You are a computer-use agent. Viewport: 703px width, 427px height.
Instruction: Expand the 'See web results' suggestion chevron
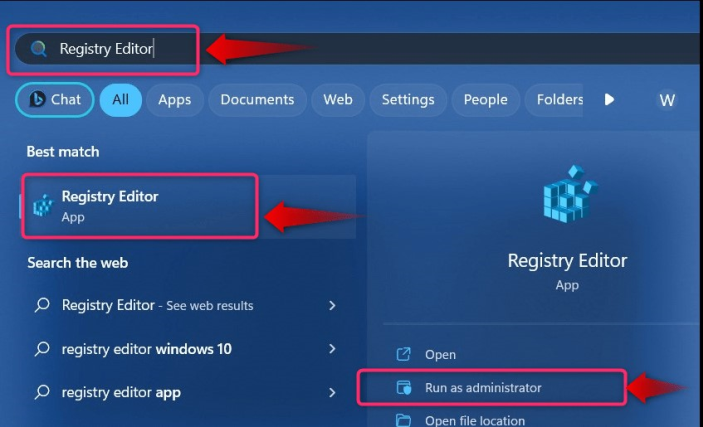pyautogui.click(x=332, y=305)
